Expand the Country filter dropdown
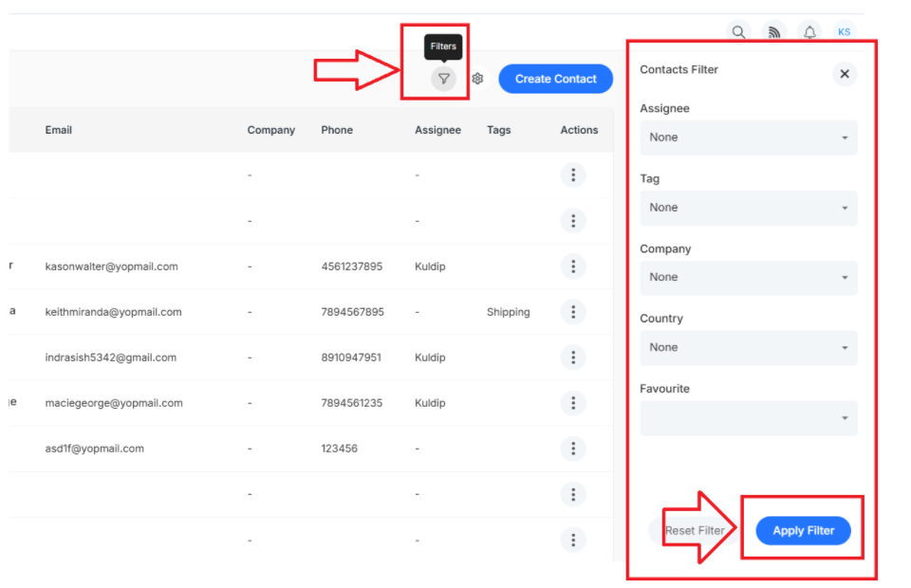 coord(749,348)
